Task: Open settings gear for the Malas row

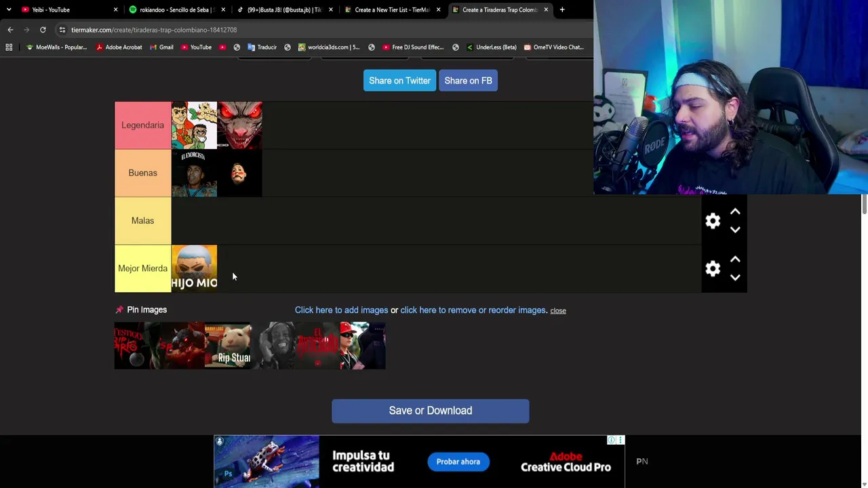Action: [713, 221]
